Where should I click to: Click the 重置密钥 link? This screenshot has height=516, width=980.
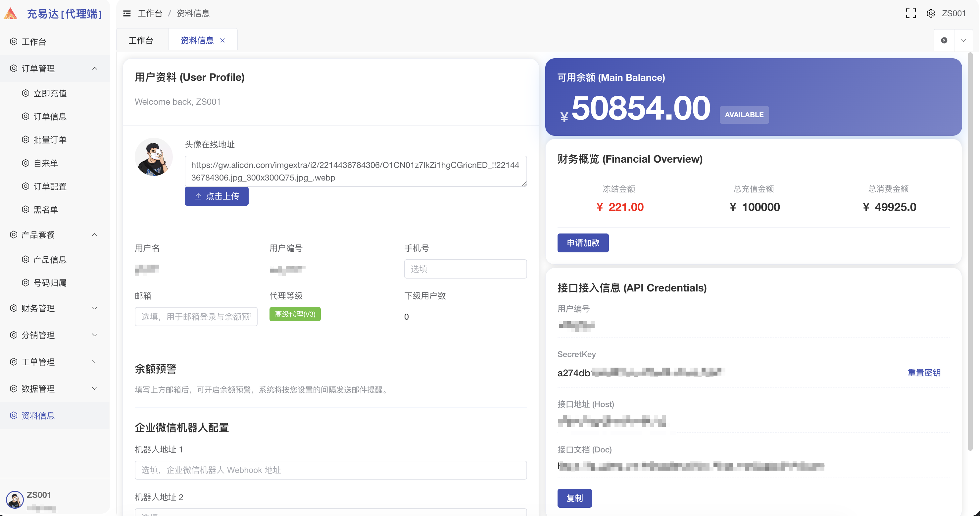[x=924, y=373]
